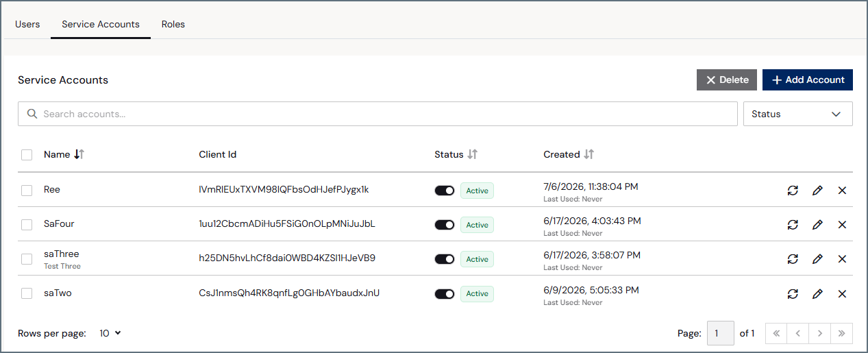Click created date 6/17/2026, 4:03:43 PM
Image resolution: width=868 pixels, height=353 pixels.
[593, 221]
